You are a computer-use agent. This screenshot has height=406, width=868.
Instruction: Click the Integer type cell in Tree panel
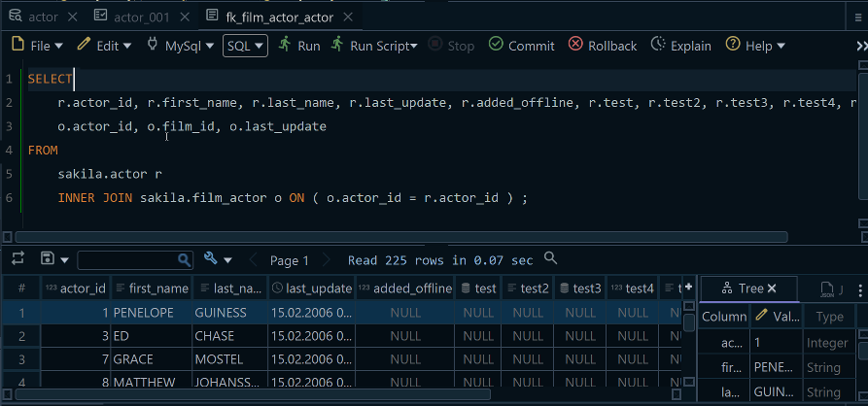(829, 343)
